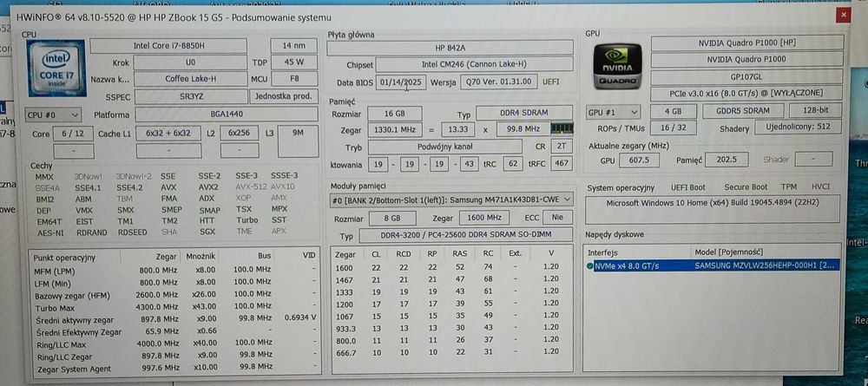Click the 8 GB module size field
868x386 pixels.
392,218
